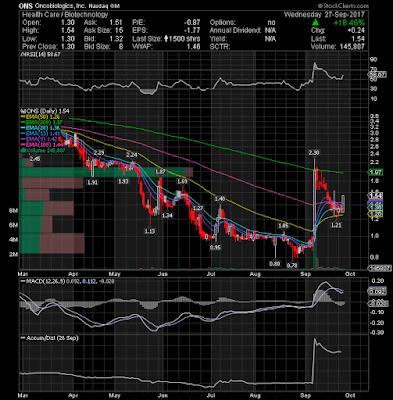Click the 1.21 recent low price label

point(336,225)
